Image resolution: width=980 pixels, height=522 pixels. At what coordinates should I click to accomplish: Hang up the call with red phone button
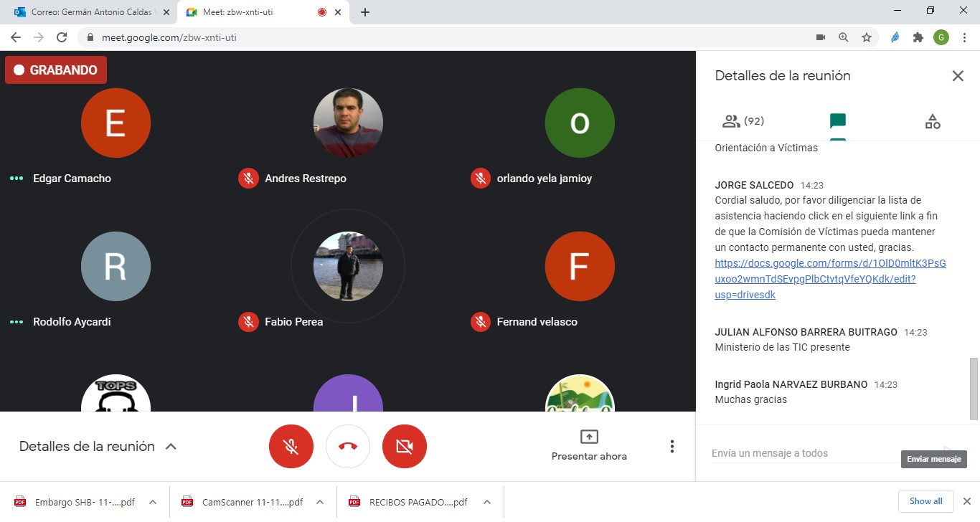pyautogui.click(x=348, y=447)
